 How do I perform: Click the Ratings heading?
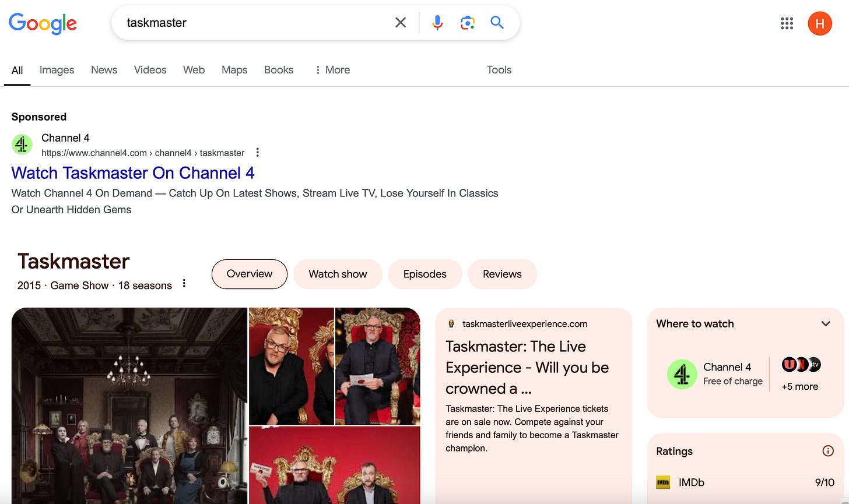click(675, 451)
